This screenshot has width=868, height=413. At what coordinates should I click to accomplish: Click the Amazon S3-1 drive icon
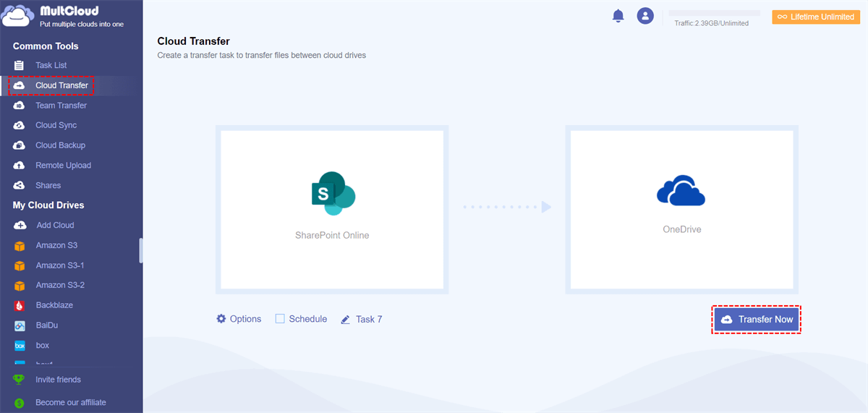pos(20,265)
